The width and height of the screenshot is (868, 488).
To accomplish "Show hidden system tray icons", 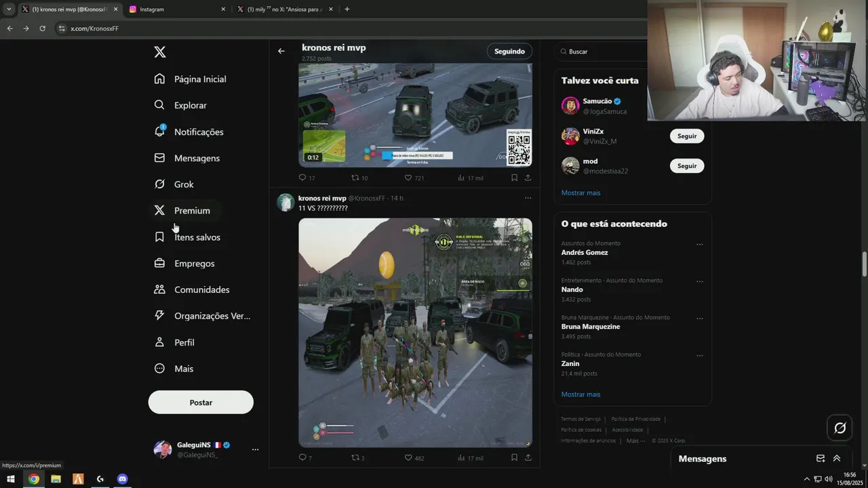I will [806, 479].
